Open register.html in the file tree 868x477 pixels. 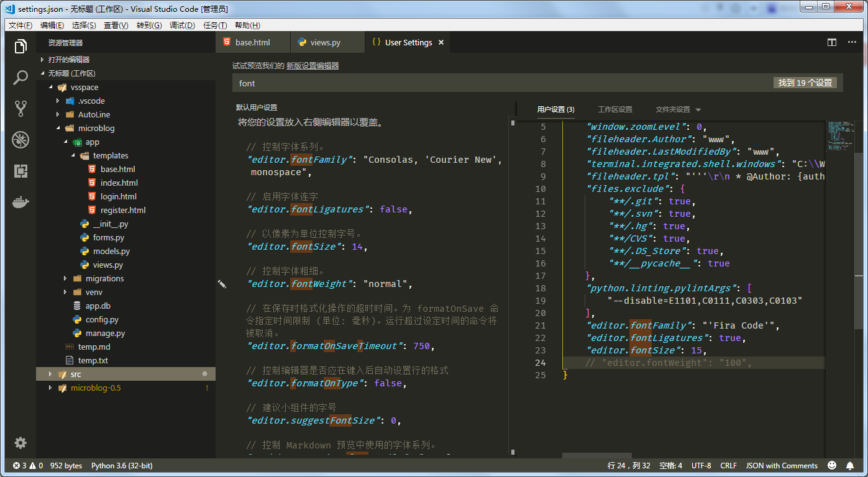(x=123, y=210)
